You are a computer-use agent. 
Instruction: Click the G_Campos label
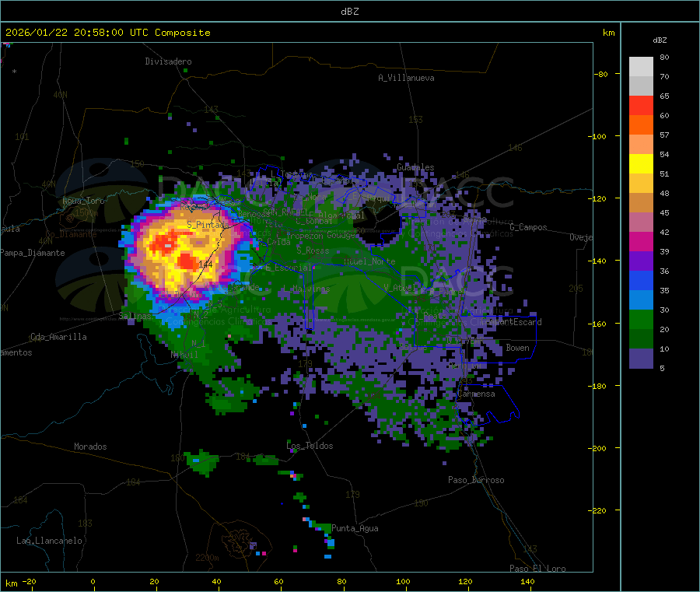click(528, 227)
